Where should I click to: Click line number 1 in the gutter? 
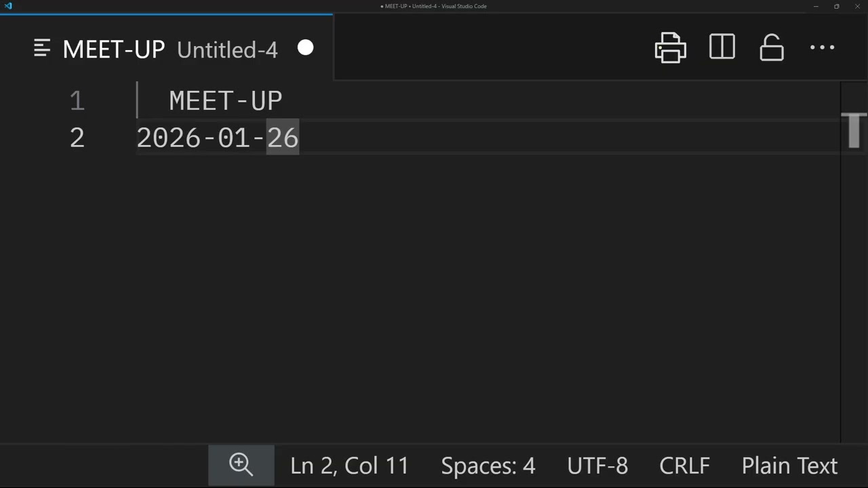(77, 102)
